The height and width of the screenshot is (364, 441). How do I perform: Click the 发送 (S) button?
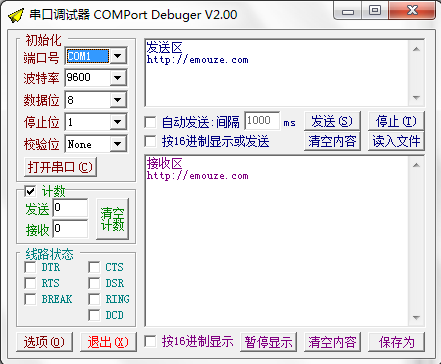[332, 121]
